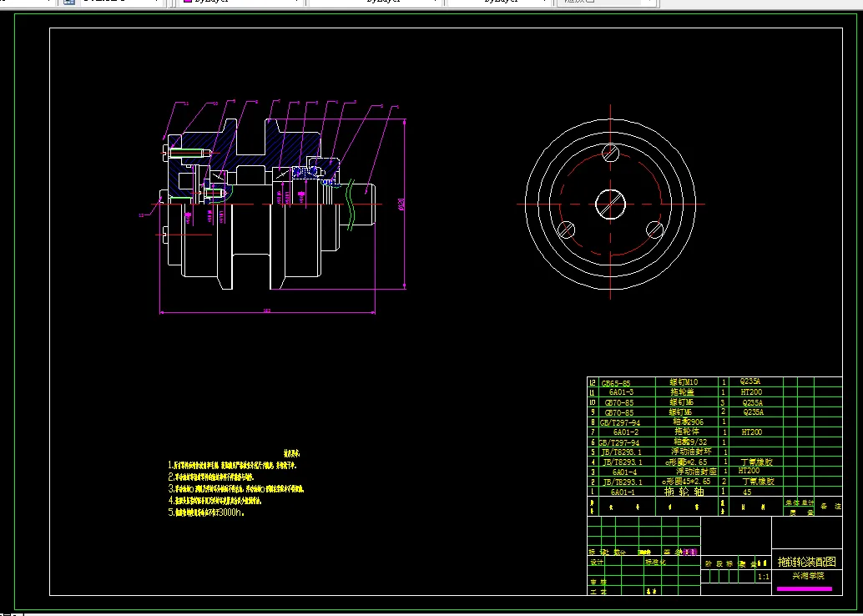Select '丁氰橡胶' material in row 2
This screenshot has height=616, width=863.
759,482
